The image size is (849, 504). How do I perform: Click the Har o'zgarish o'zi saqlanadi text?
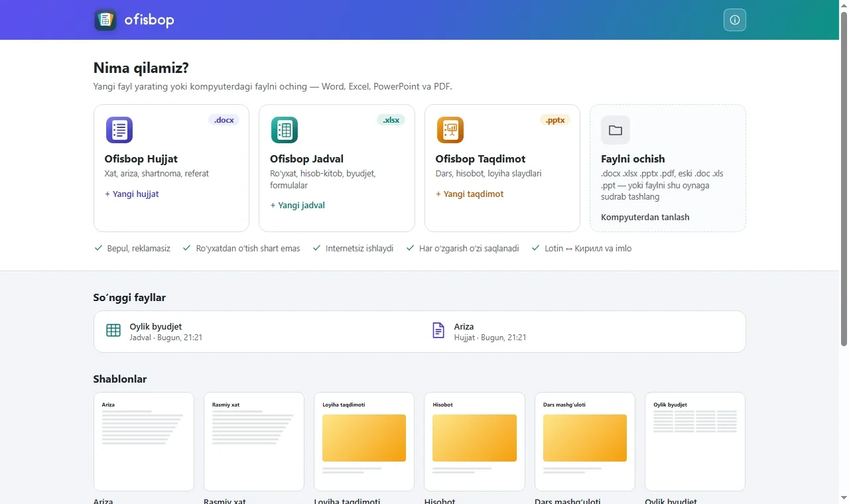pyautogui.click(x=469, y=249)
